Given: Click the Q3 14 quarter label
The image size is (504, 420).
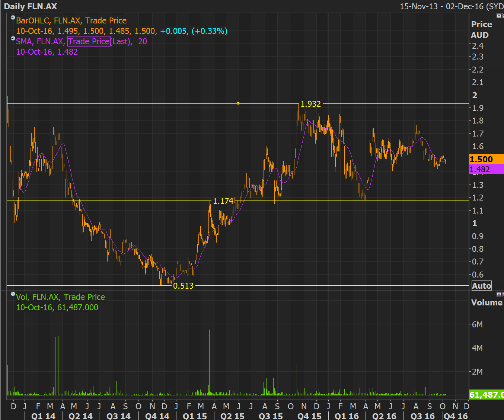Looking at the screenshot, I should pos(118,416).
